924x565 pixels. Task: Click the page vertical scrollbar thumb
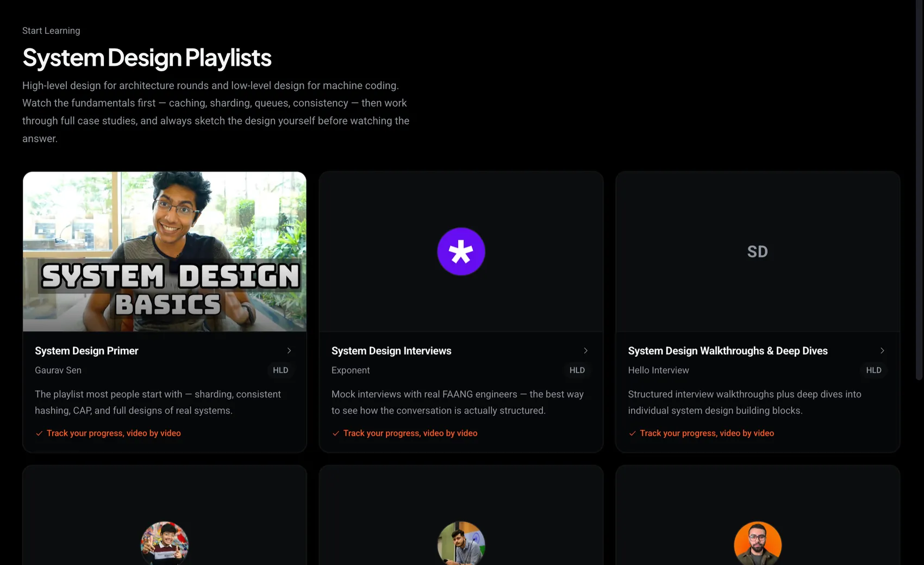pos(919,190)
